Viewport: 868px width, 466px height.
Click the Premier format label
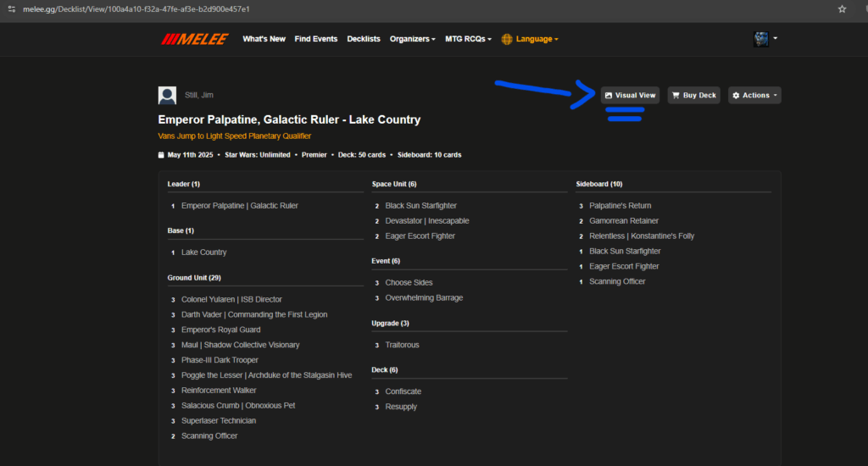click(x=314, y=155)
